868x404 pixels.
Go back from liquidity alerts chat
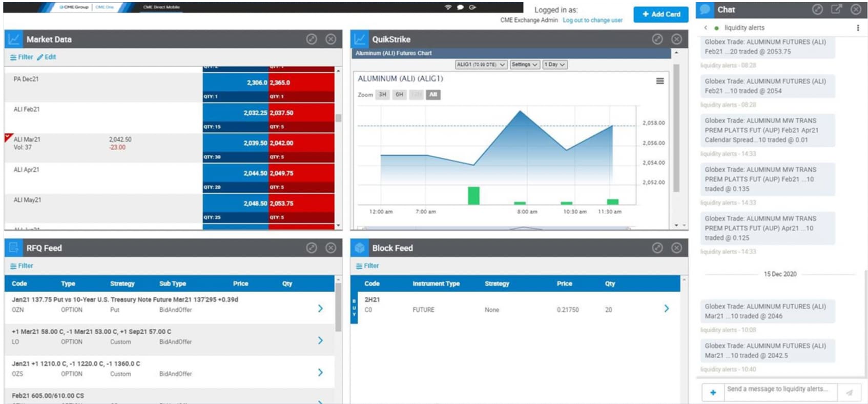706,28
